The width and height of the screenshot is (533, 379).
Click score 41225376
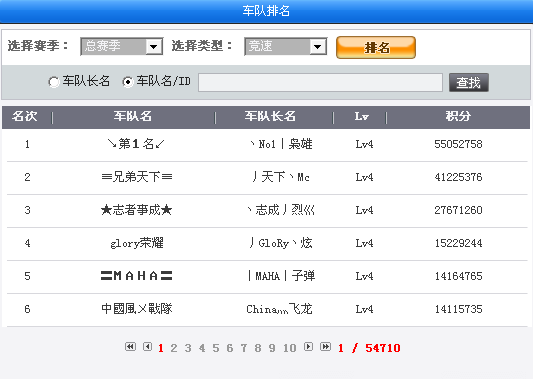pyautogui.click(x=458, y=177)
